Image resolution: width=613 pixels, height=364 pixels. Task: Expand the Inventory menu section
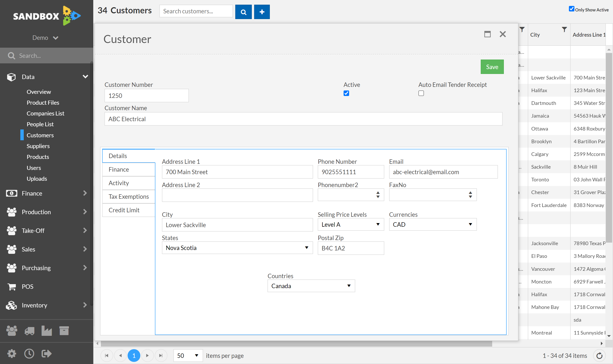click(85, 305)
